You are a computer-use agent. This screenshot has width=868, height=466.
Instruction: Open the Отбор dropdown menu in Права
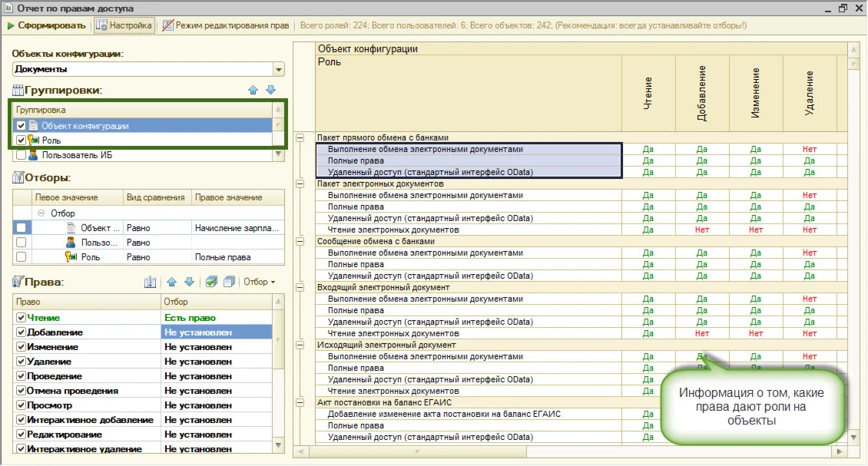259,283
